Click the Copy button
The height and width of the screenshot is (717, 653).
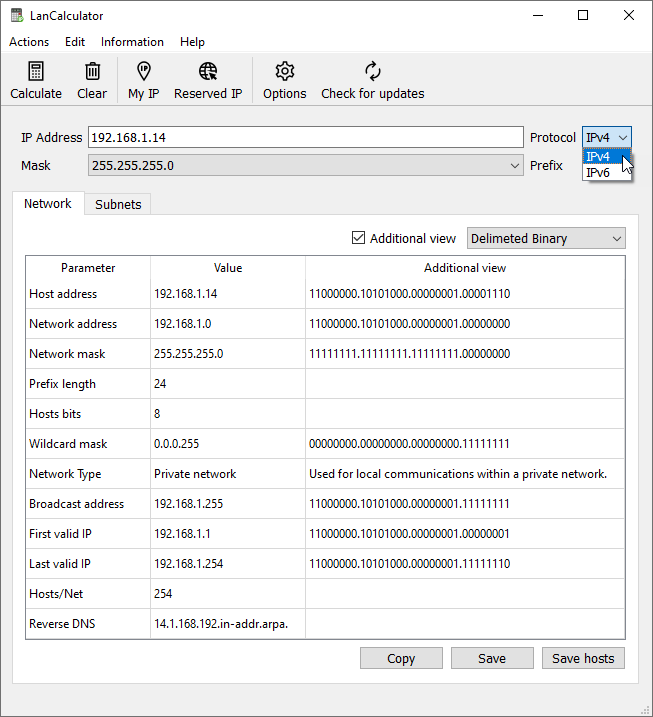point(401,658)
